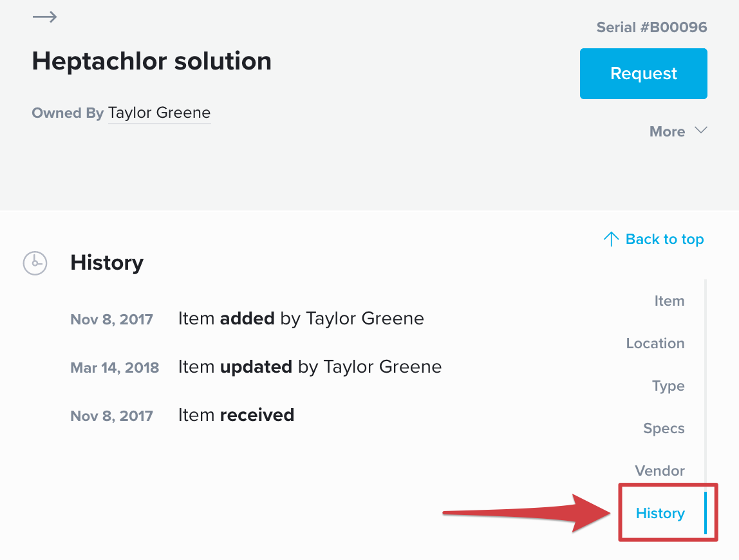This screenshot has height=560, width=739.
Task: Click the Item received history entry
Action: click(236, 415)
